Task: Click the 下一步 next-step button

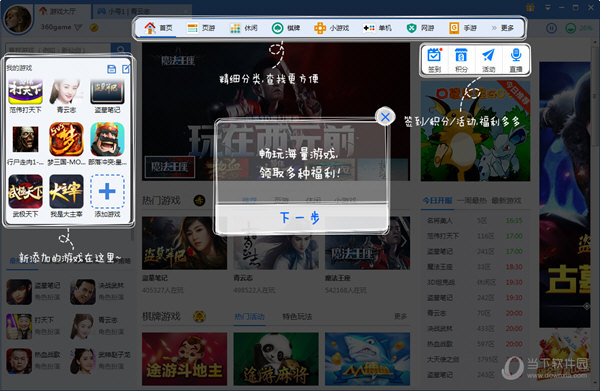Action: pos(301,218)
